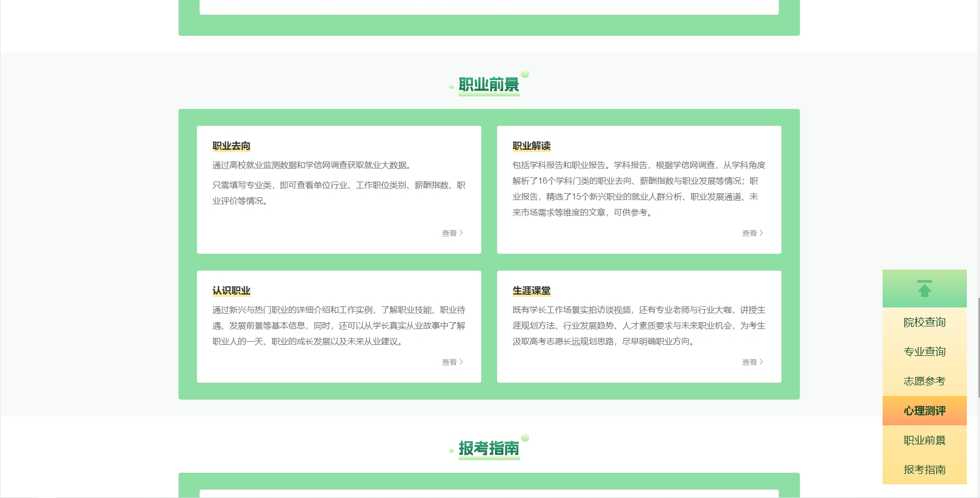The image size is (980, 498).
Task: Click the 职业解读 card title
Action: [531, 146]
